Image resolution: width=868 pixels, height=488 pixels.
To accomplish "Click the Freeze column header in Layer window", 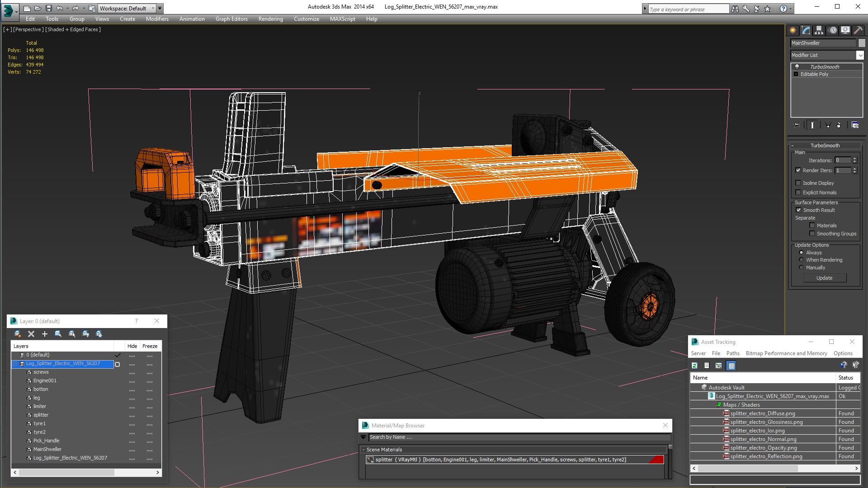I will 150,346.
